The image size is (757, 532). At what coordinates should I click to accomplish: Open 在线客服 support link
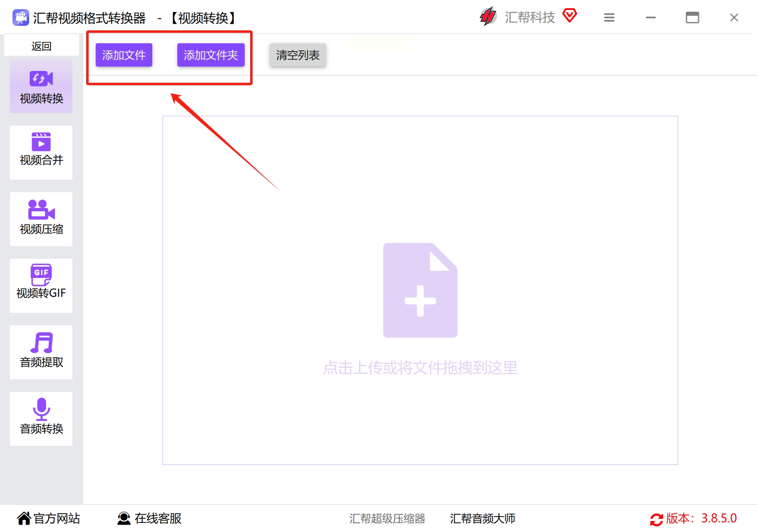tap(158, 518)
